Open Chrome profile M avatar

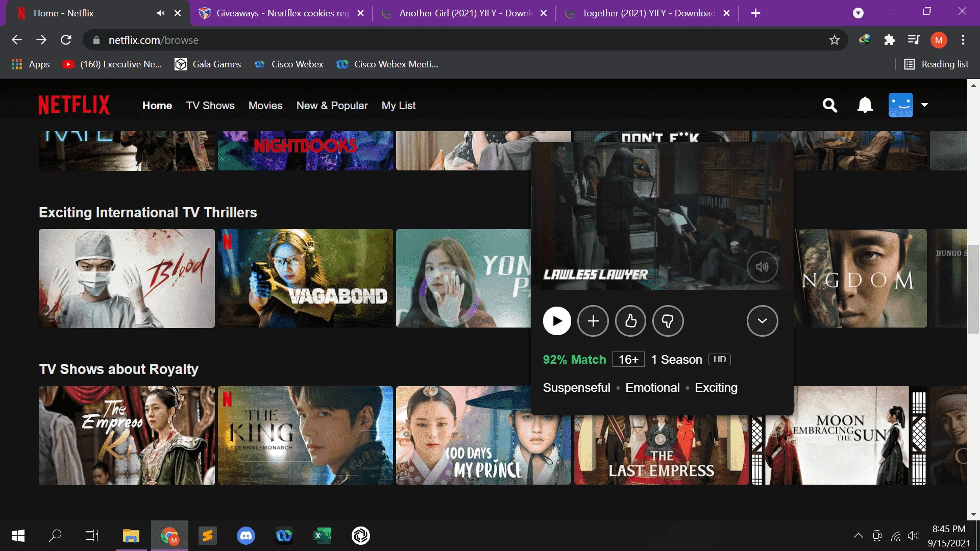tap(939, 40)
